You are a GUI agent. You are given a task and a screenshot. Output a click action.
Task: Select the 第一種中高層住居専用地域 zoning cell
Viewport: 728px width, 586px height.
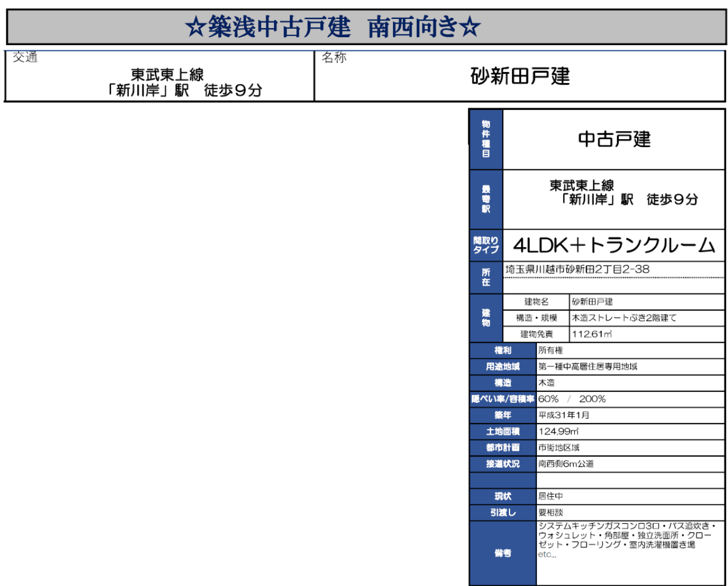[x=587, y=366]
